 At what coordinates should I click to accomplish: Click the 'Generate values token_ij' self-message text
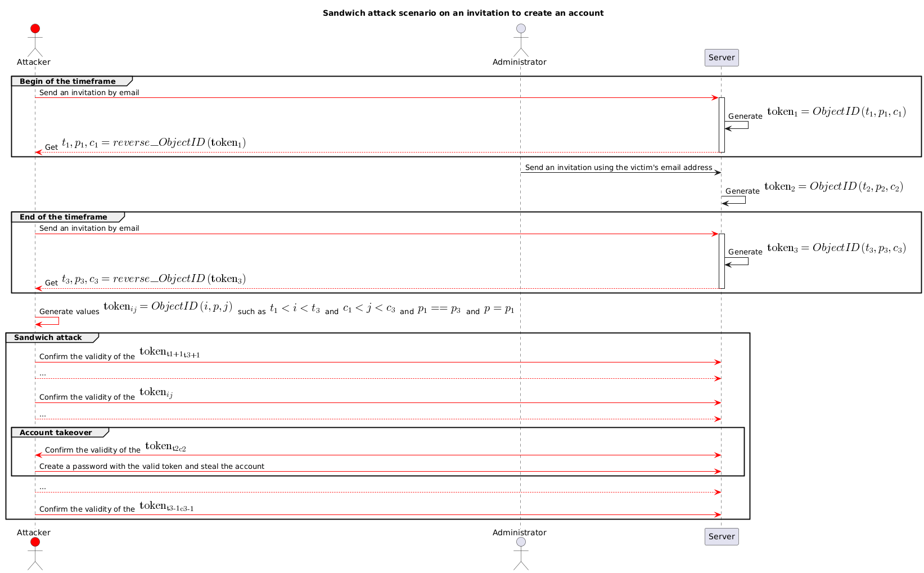(x=277, y=308)
